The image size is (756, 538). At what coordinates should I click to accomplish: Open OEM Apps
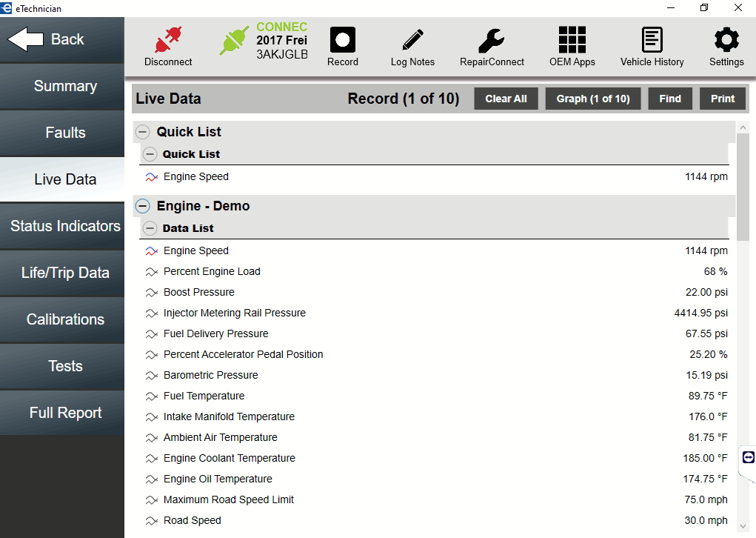pyautogui.click(x=571, y=41)
